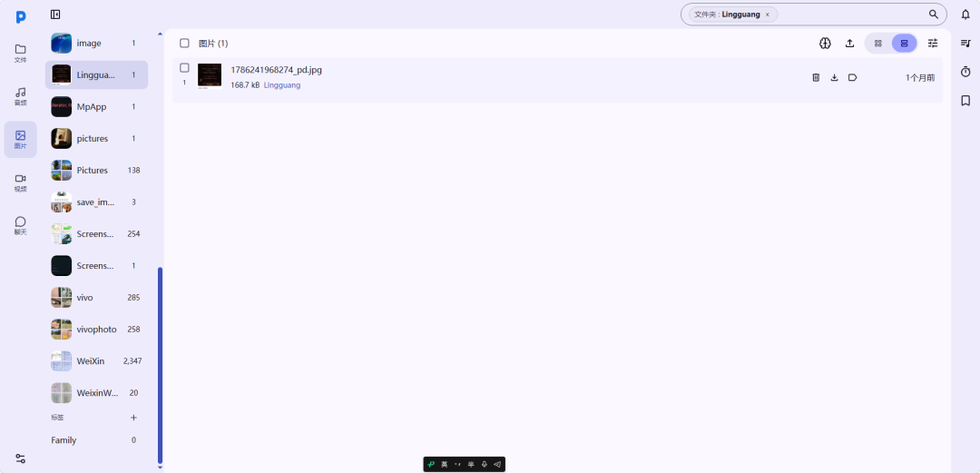The width and height of the screenshot is (980, 473).
Task: Click the IME microphone icon
Action: [x=484, y=464]
